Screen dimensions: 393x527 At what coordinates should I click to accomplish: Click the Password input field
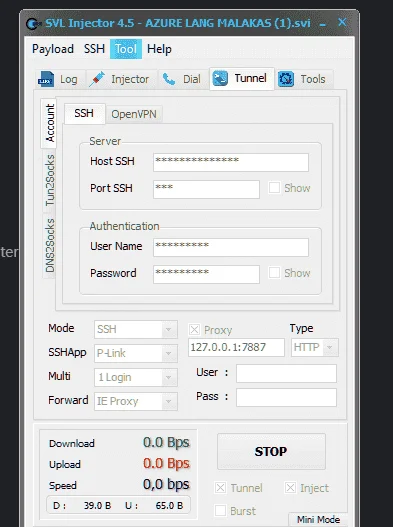(x=206, y=274)
